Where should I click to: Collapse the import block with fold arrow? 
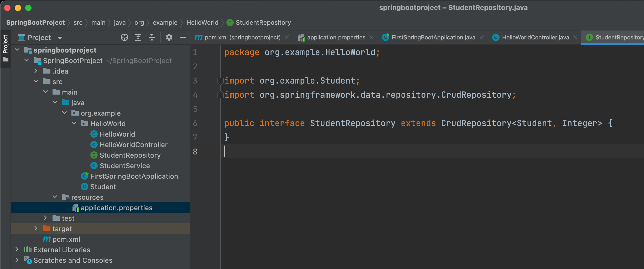pos(221,81)
